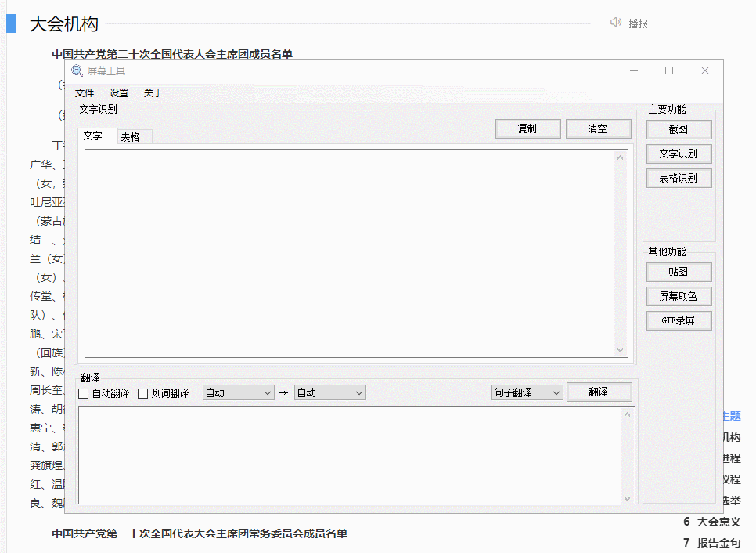Activate 屏幕取色 color picker button
Screen dimensions: 756x553
coord(679,296)
